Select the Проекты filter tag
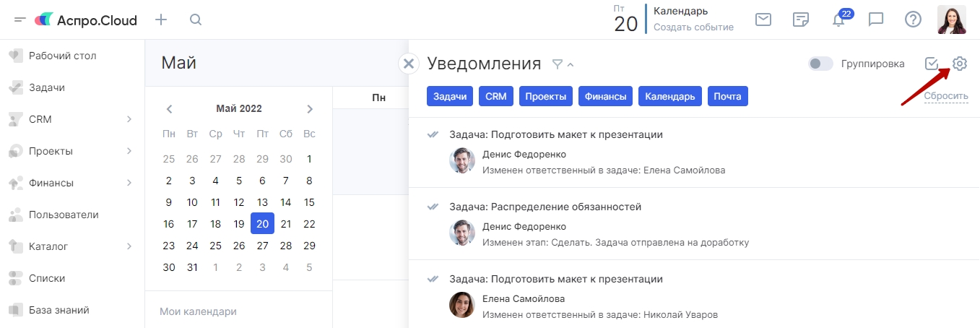The height and width of the screenshot is (328, 980). click(546, 96)
